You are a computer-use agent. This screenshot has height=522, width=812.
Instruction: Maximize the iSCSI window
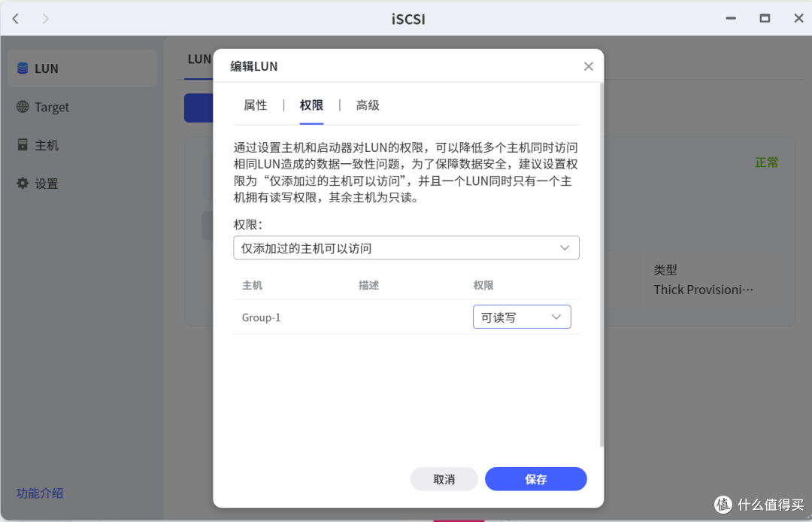coord(765,19)
